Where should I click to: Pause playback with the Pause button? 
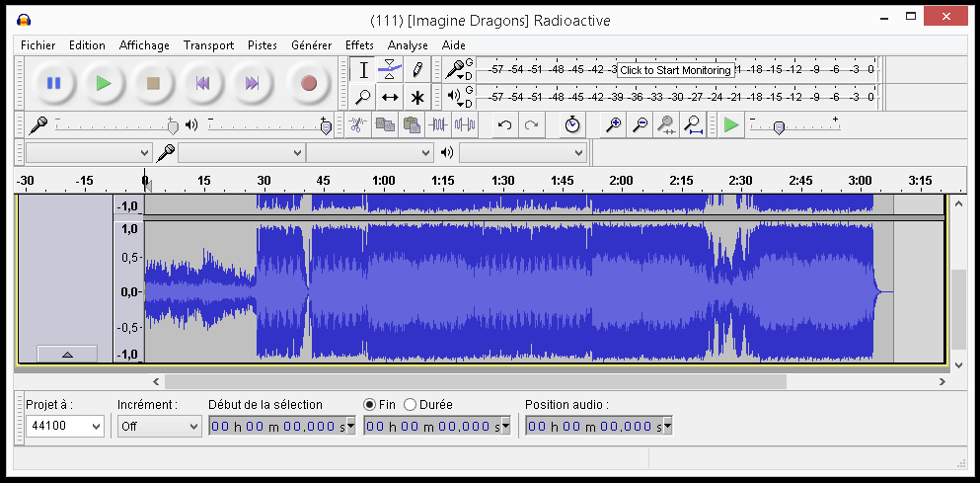[53, 83]
